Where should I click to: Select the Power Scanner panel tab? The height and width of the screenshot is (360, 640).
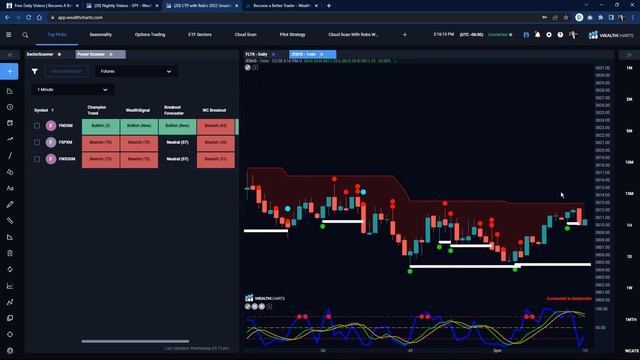pos(100,54)
